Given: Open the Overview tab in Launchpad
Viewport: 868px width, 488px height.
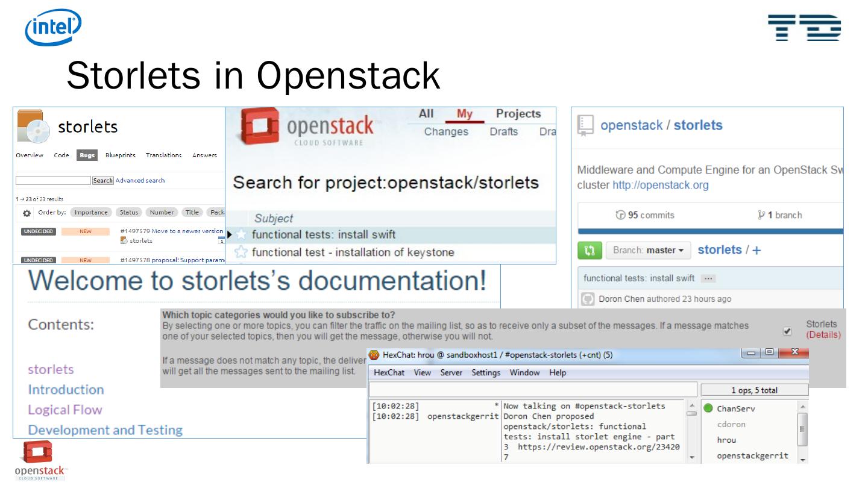Looking at the screenshot, I should 30,155.
